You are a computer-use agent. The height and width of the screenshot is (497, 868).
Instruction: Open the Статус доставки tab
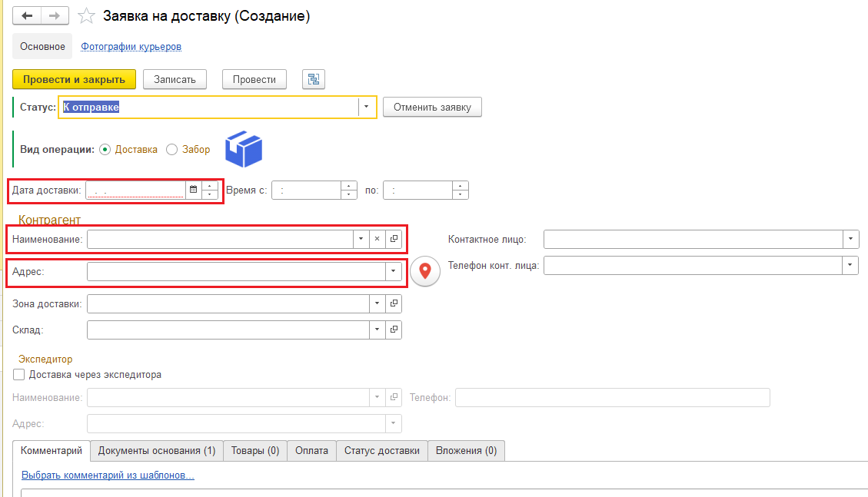click(382, 451)
